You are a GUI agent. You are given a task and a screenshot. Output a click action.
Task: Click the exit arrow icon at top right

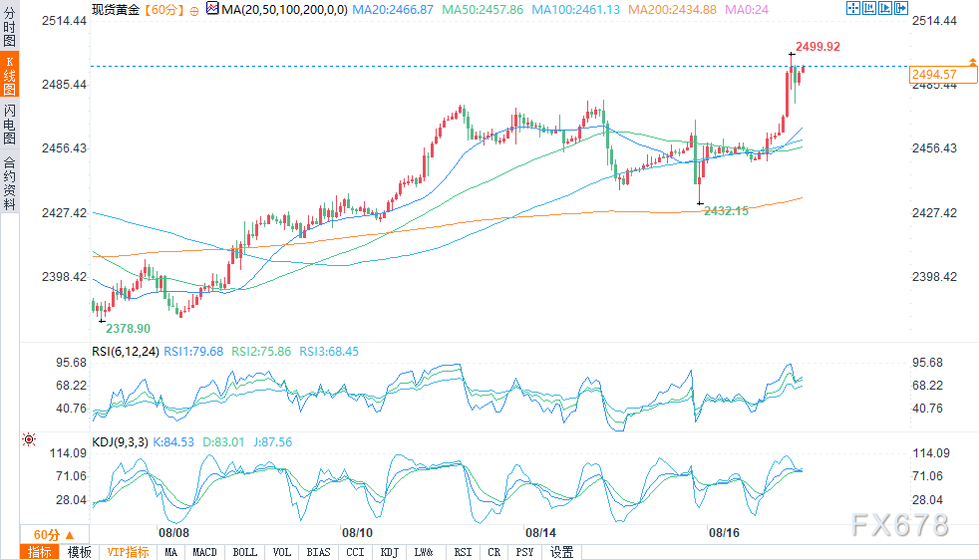click(901, 8)
